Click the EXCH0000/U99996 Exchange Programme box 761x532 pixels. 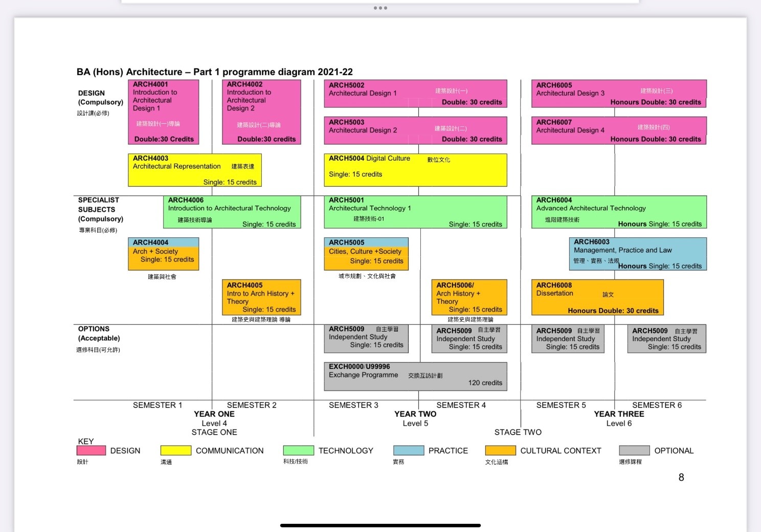point(415,376)
